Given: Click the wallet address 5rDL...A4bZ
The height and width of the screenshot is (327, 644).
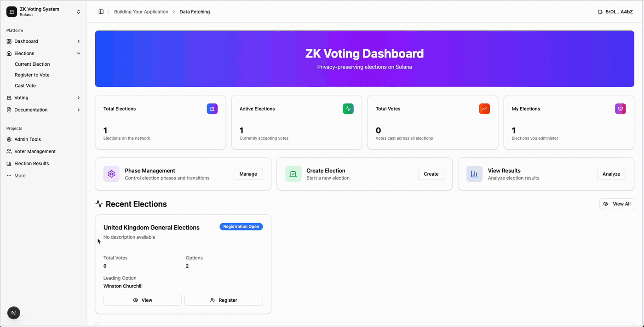Looking at the screenshot, I should point(615,12).
